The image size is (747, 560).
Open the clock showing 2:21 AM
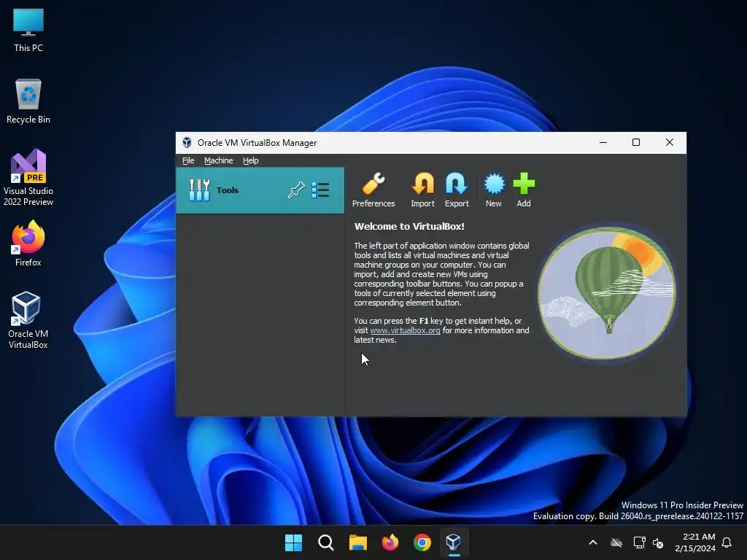694,542
